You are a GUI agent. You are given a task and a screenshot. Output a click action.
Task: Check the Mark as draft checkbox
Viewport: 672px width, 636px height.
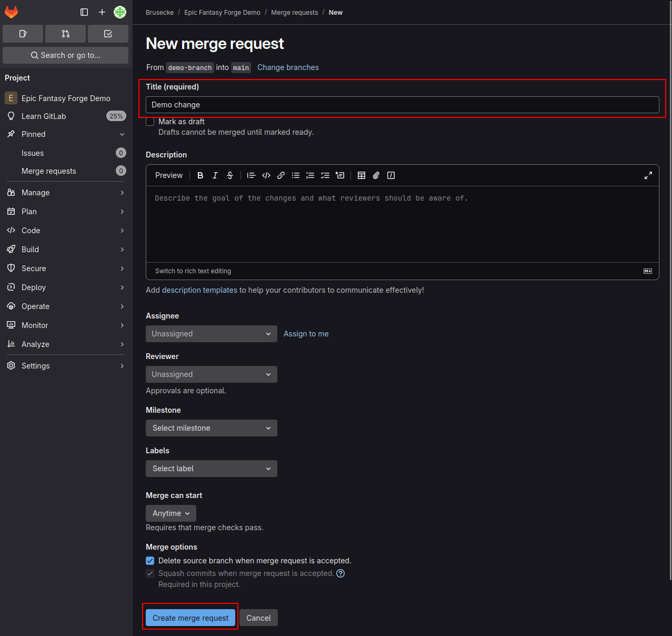click(x=150, y=122)
